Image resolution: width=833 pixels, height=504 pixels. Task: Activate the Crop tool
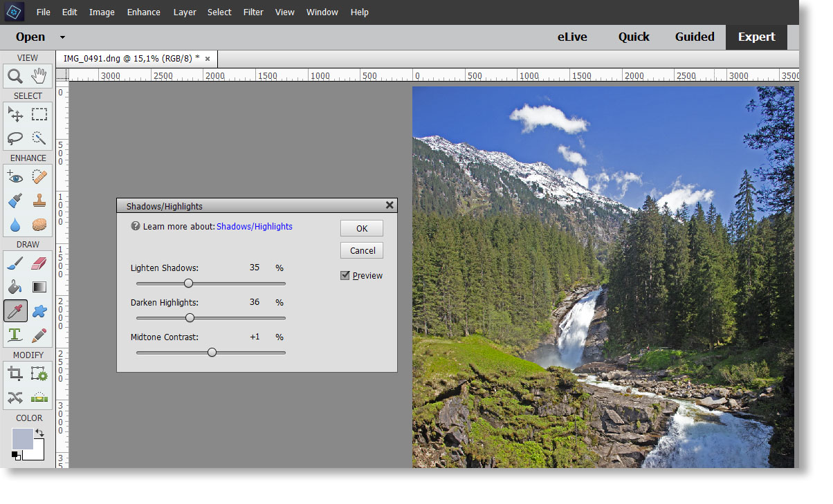15,374
